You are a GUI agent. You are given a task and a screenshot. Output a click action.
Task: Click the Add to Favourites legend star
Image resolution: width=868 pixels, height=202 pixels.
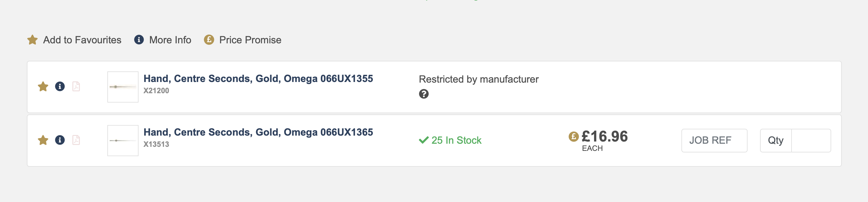coord(33,40)
